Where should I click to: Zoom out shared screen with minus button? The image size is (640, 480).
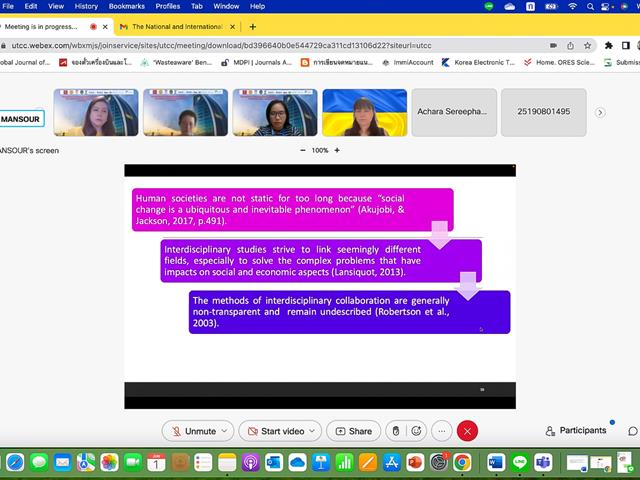(x=303, y=150)
